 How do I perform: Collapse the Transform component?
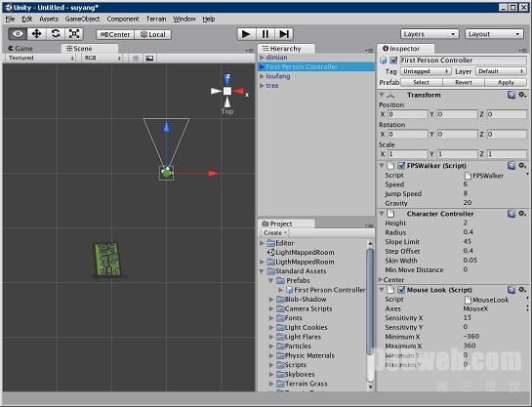click(382, 95)
